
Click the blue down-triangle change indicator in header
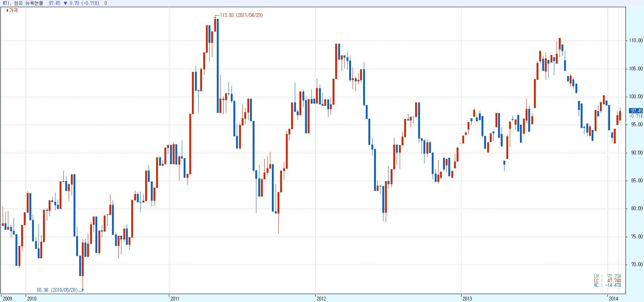66,3
